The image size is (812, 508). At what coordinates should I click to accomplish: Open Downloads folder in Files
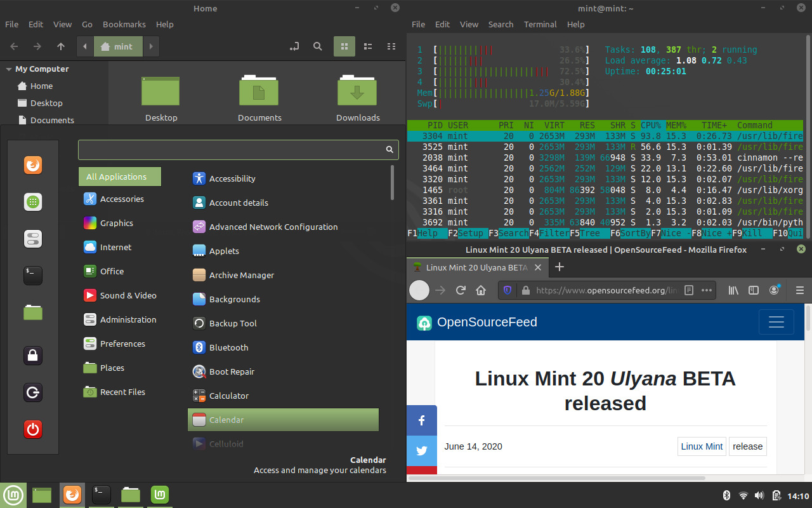[358, 98]
